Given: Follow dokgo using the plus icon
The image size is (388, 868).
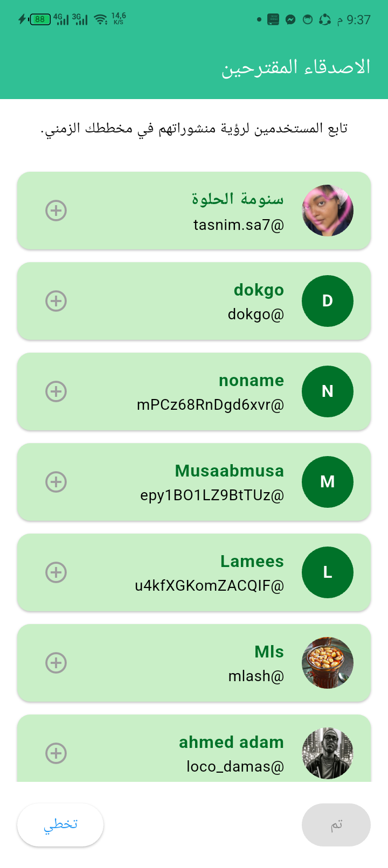Looking at the screenshot, I should (x=56, y=301).
